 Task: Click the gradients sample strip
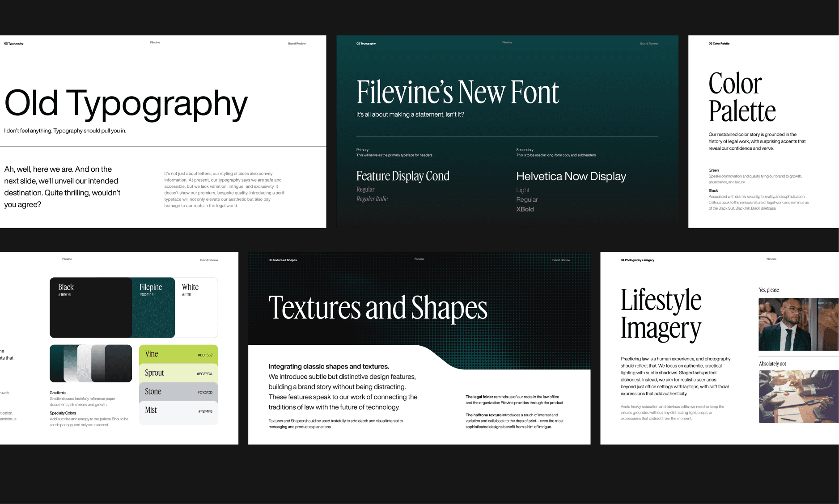(x=91, y=364)
